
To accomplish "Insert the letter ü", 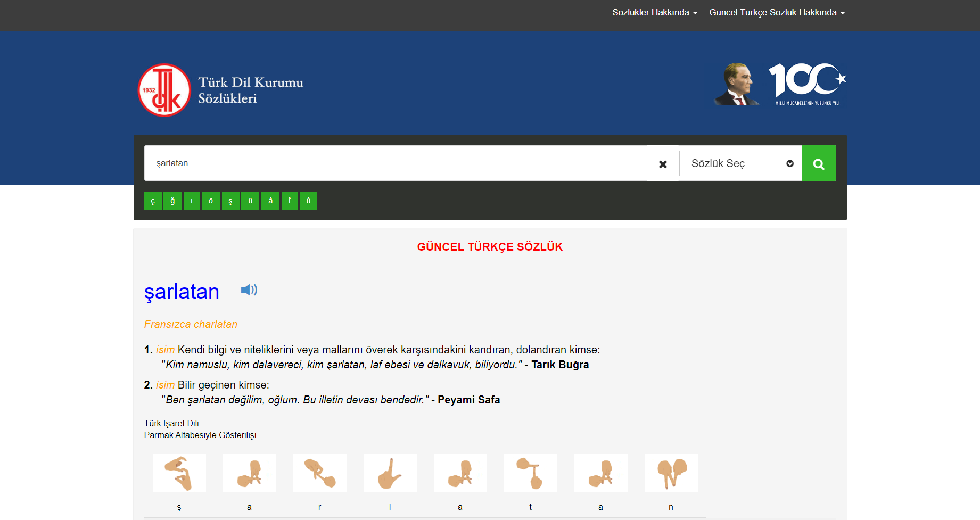I will click(x=250, y=201).
